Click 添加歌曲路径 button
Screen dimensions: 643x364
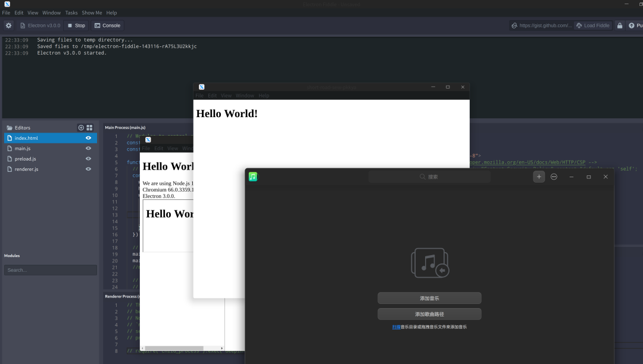coord(429,314)
